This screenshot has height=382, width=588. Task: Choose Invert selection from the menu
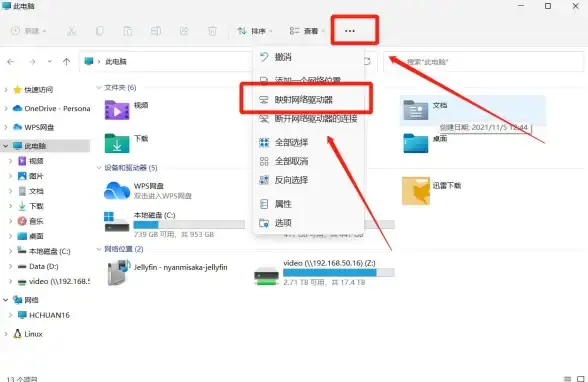coord(308,180)
